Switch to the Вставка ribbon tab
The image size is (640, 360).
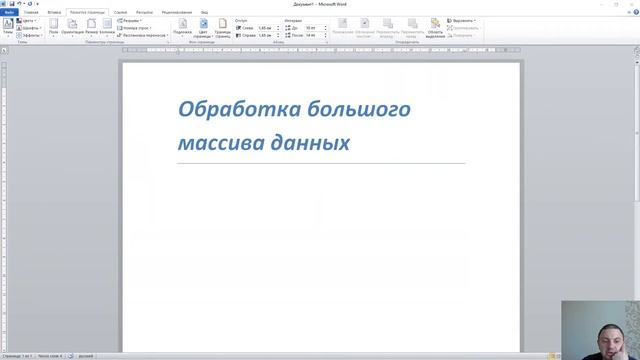(54, 12)
